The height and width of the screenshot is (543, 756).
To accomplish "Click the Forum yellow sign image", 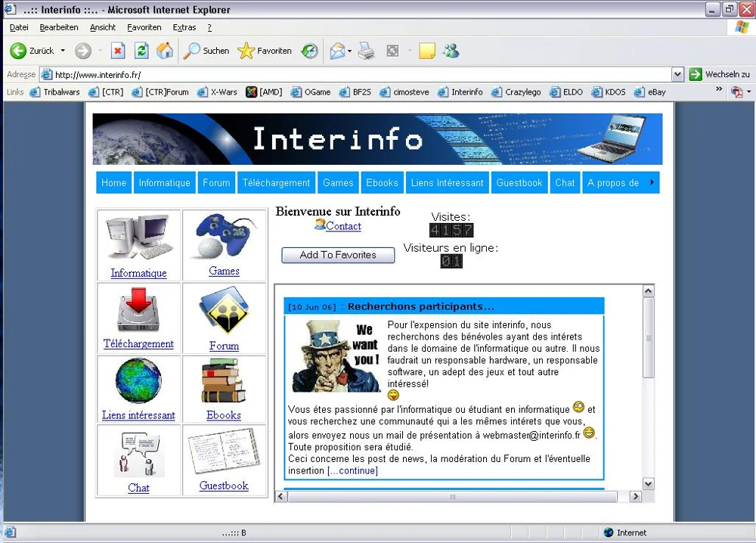I will (x=224, y=311).
